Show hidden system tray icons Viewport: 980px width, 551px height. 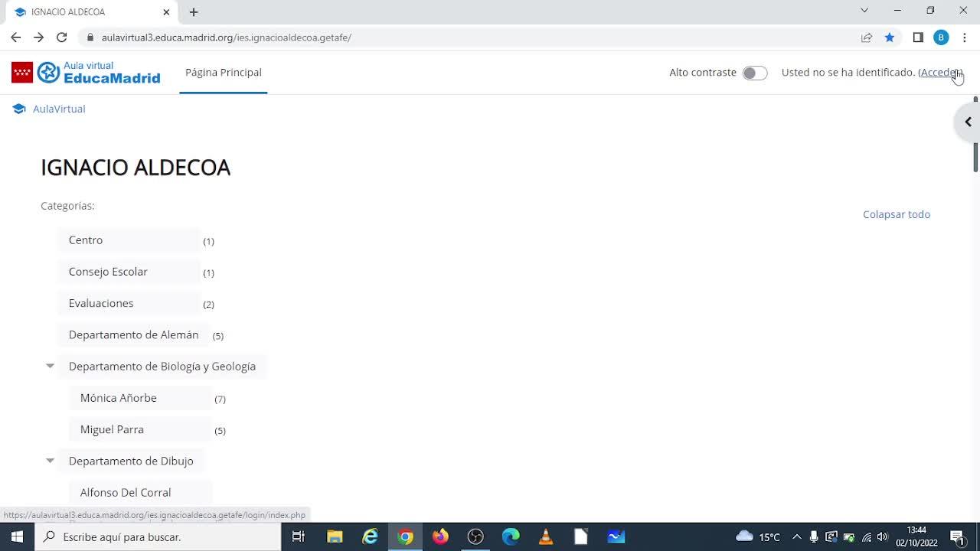point(796,536)
